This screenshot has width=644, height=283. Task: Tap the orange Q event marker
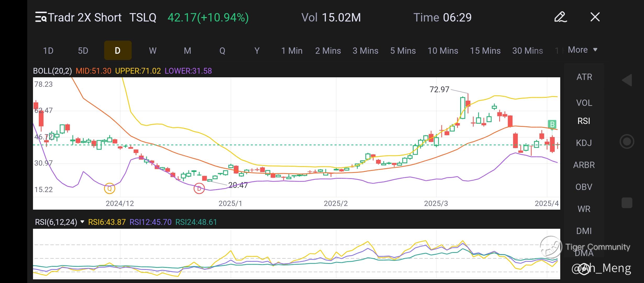109,188
